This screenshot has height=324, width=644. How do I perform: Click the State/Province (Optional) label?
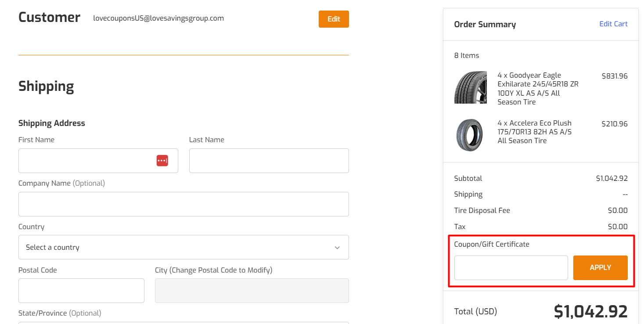(x=60, y=313)
